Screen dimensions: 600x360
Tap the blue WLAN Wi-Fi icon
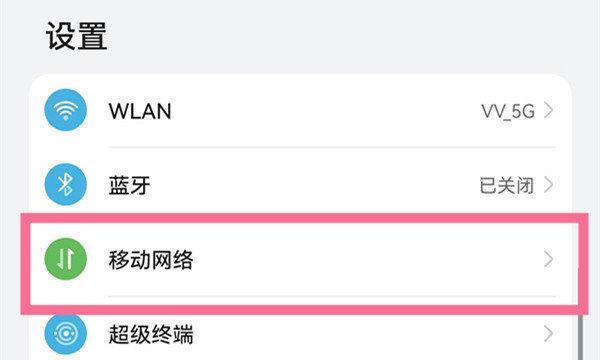tap(65, 110)
